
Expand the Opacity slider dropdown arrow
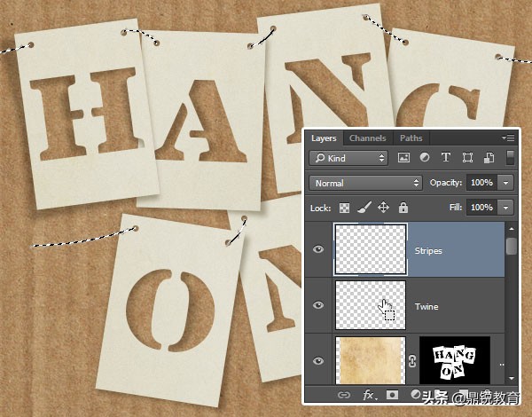[505, 183]
